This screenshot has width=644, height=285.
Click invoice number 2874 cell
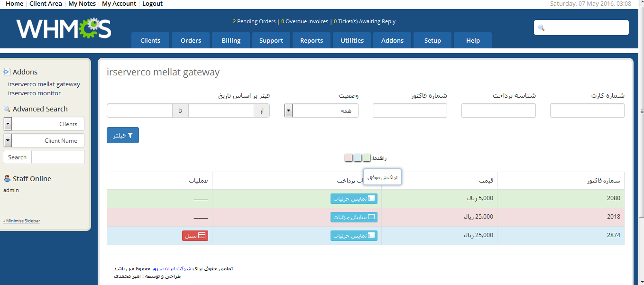tap(561, 235)
